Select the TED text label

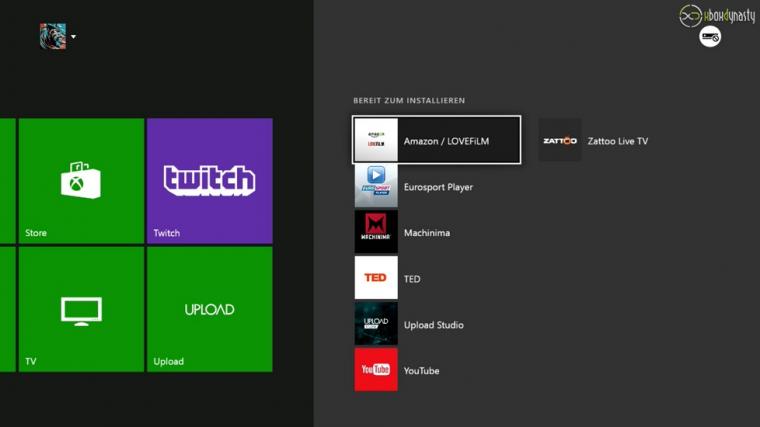tap(412, 279)
